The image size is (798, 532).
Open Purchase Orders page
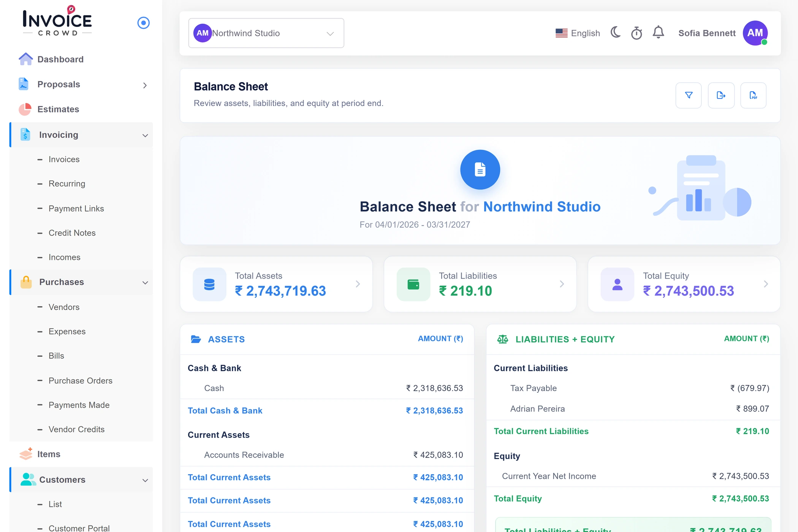pyautogui.click(x=80, y=380)
